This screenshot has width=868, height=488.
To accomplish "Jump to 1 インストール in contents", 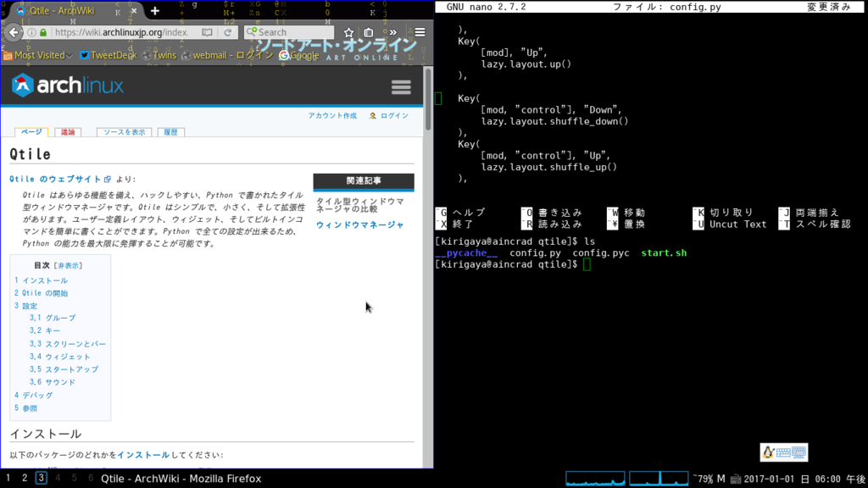I will tap(41, 280).
